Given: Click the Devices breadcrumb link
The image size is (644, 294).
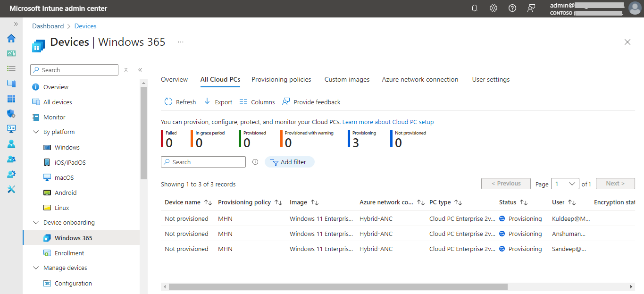Looking at the screenshot, I should (x=85, y=26).
